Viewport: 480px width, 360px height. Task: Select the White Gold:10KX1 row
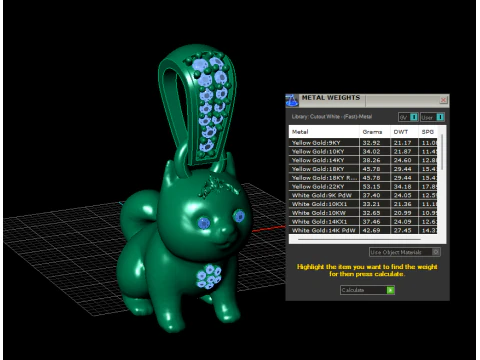click(x=363, y=204)
